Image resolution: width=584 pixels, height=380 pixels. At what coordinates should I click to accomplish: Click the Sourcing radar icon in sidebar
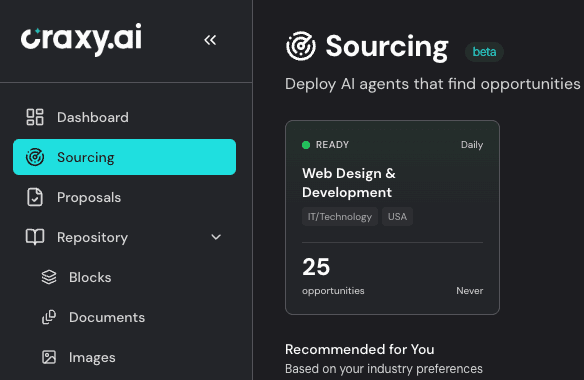coord(35,157)
